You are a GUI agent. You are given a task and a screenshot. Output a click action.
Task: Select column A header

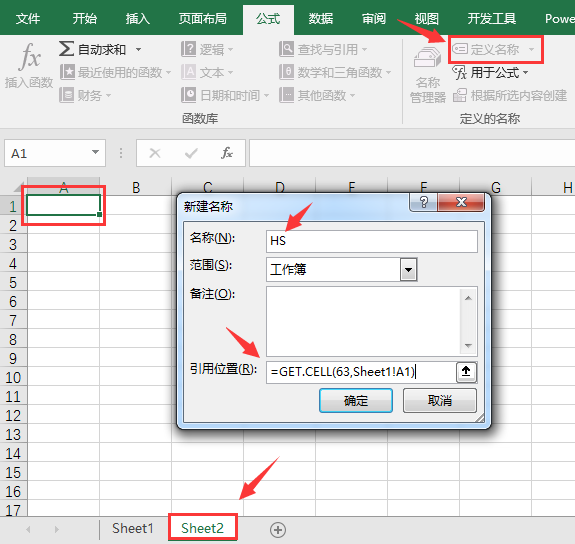[63, 187]
